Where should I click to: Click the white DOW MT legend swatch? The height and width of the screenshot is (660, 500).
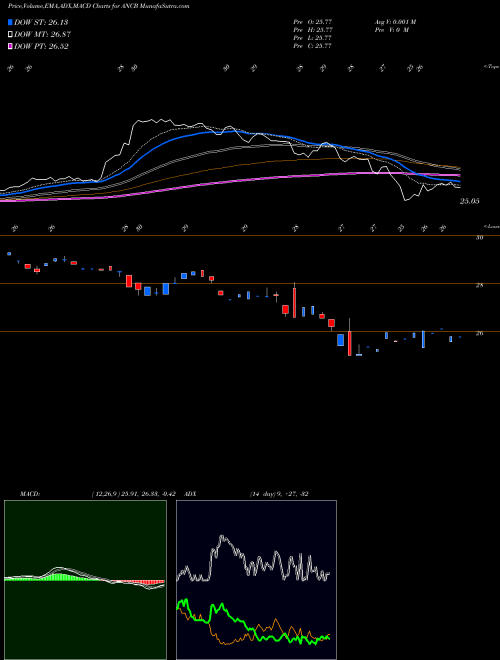pyautogui.click(x=10, y=35)
